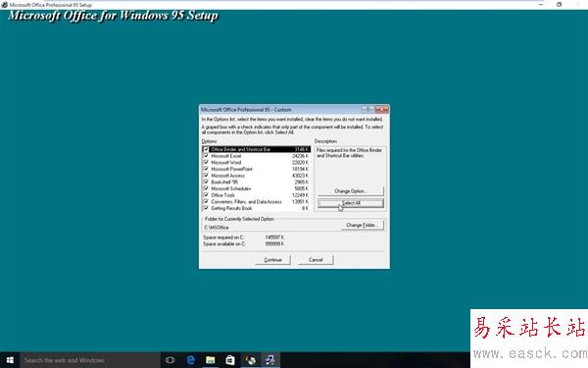Viewport: 588px width, 368px height.
Task: Select the Microsoft PowerPoint row label
Action: pyautogui.click(x=231, y=169)
